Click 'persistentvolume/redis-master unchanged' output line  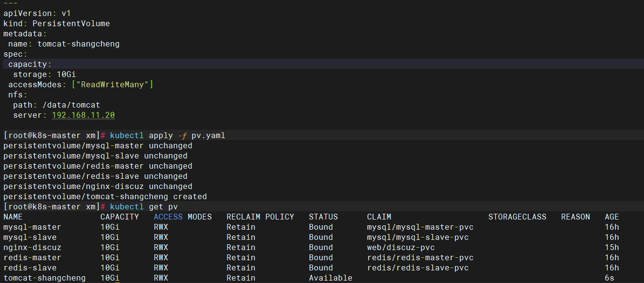[x=98, y=166]
